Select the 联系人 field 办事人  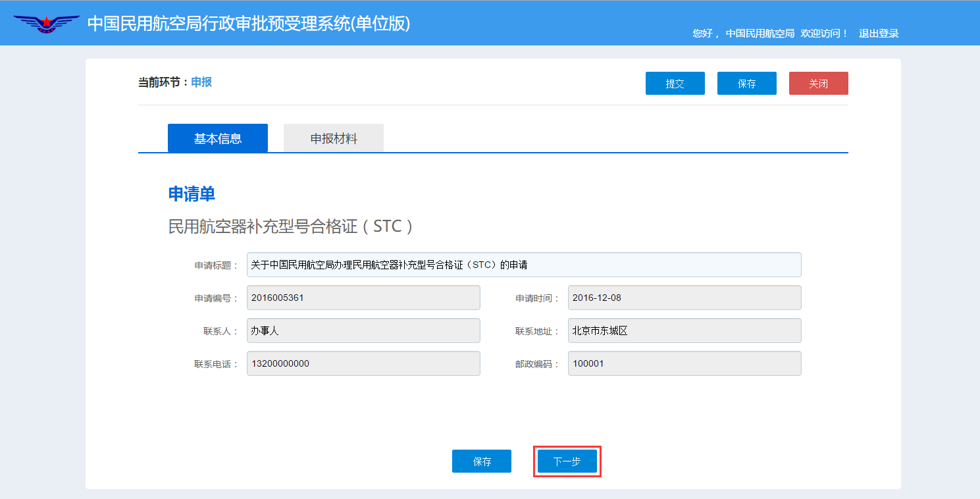363,330
